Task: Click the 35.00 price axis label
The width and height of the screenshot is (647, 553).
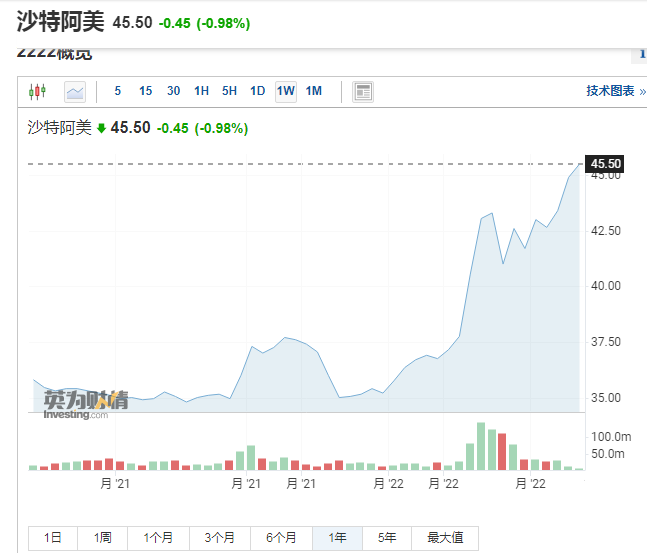Action: pos(606,398)
